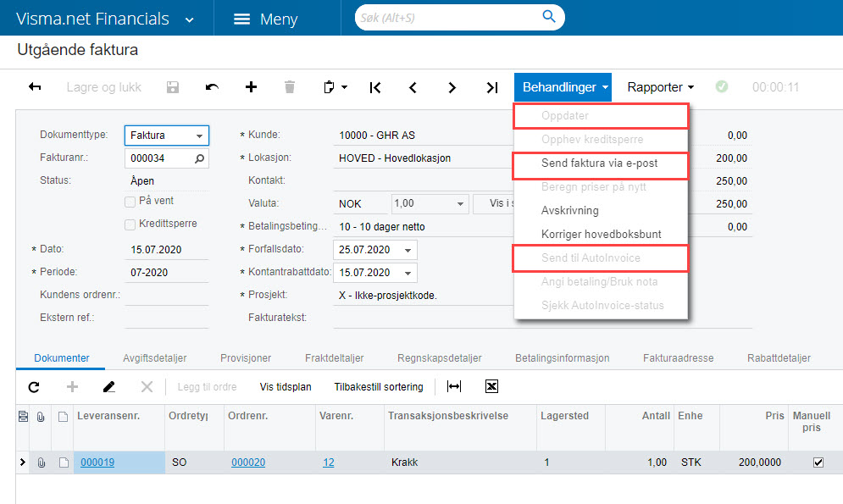
Task: Open ordrenr. link 000020
Action: [248, 462]
